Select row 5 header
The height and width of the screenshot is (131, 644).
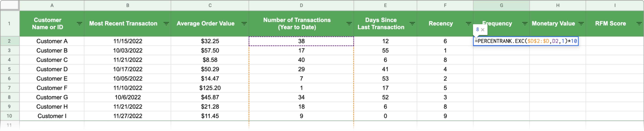click(10, 69)
